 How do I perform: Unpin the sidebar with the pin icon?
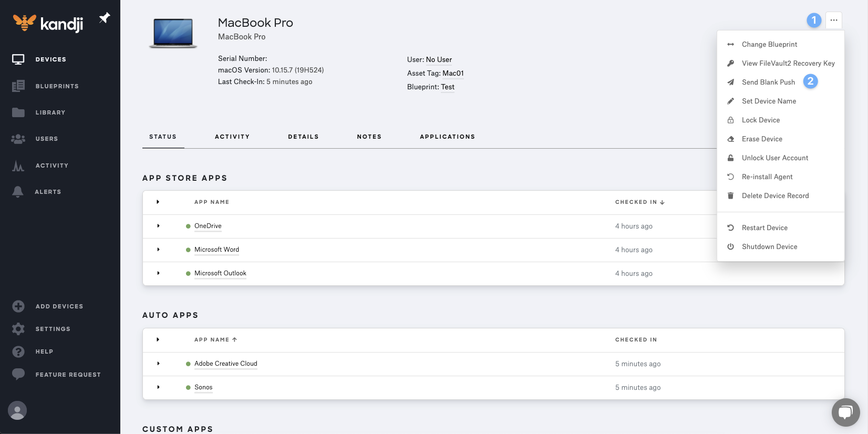(x=105, y=18)
